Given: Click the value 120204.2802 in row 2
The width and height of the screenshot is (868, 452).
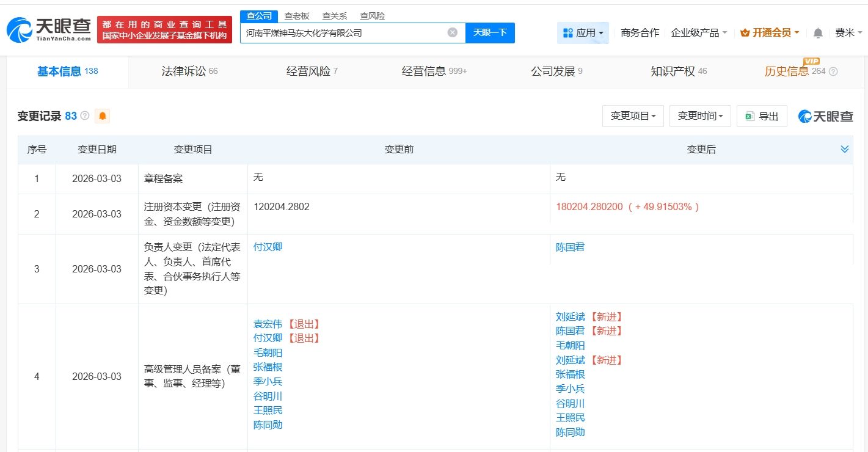Looking at the screenshot, I should tap(282, 207).
